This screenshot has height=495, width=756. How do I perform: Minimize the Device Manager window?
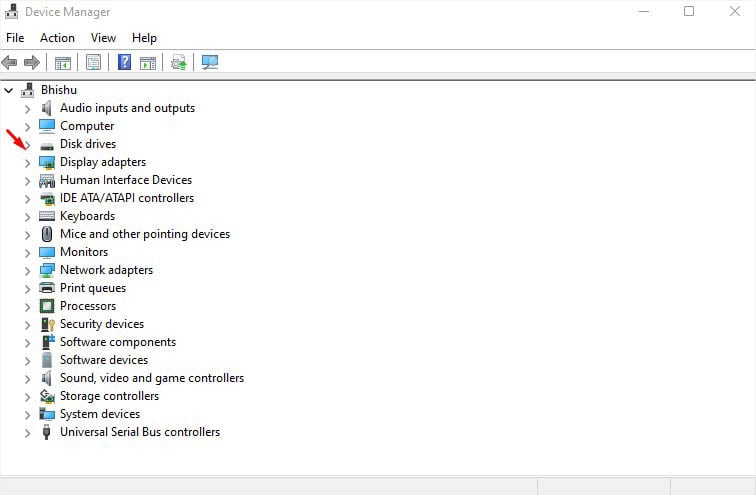pyautogui.click(x=644, y=11)
